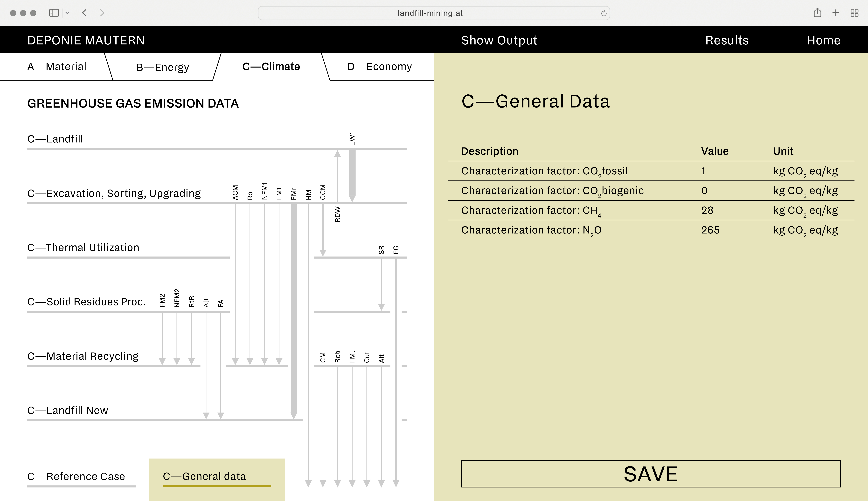
Task: Select the RDW flow label
Action: [337, 214]
